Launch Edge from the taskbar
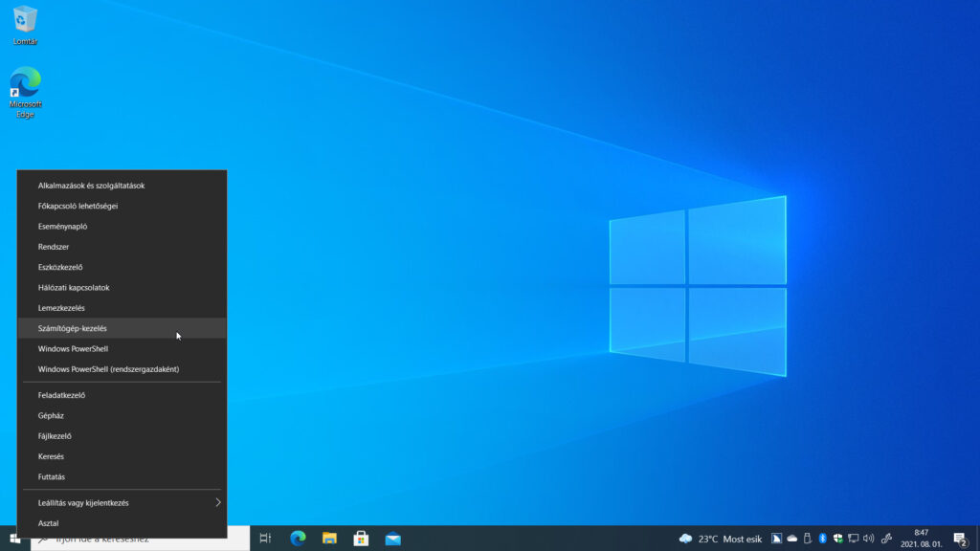Viewport: 980px width, 551px height. coord(298,539)
